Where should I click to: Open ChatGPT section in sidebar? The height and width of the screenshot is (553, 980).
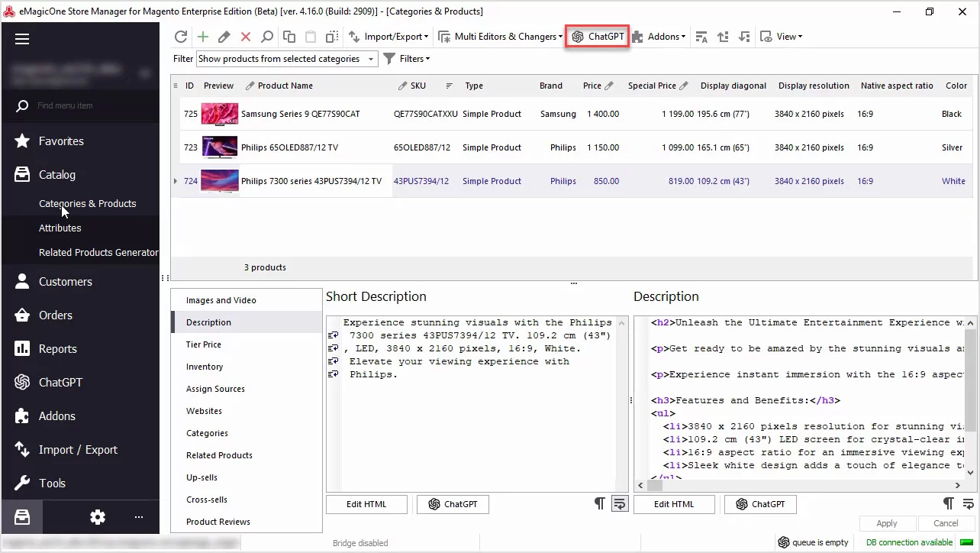click(x=81, y=382)
